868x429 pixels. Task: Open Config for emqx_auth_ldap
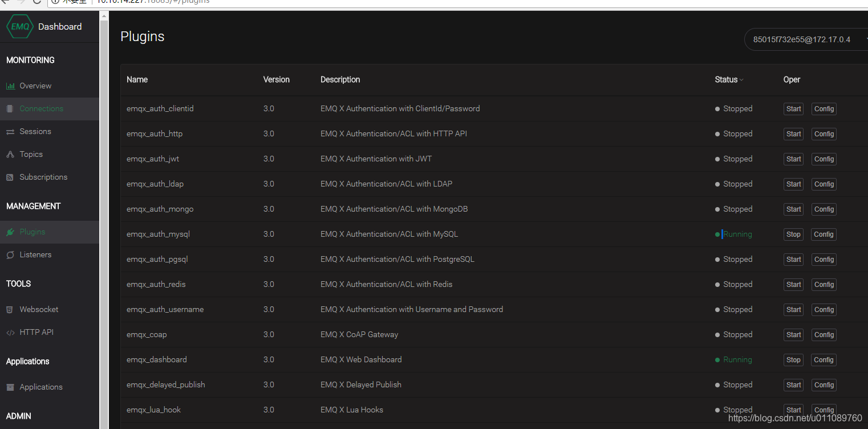824,184
